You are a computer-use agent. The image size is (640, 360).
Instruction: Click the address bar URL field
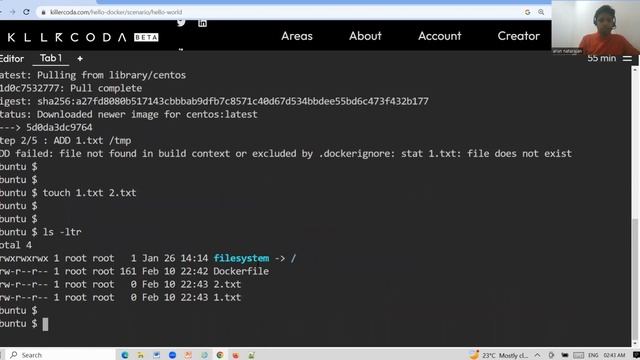coord(286,12)
